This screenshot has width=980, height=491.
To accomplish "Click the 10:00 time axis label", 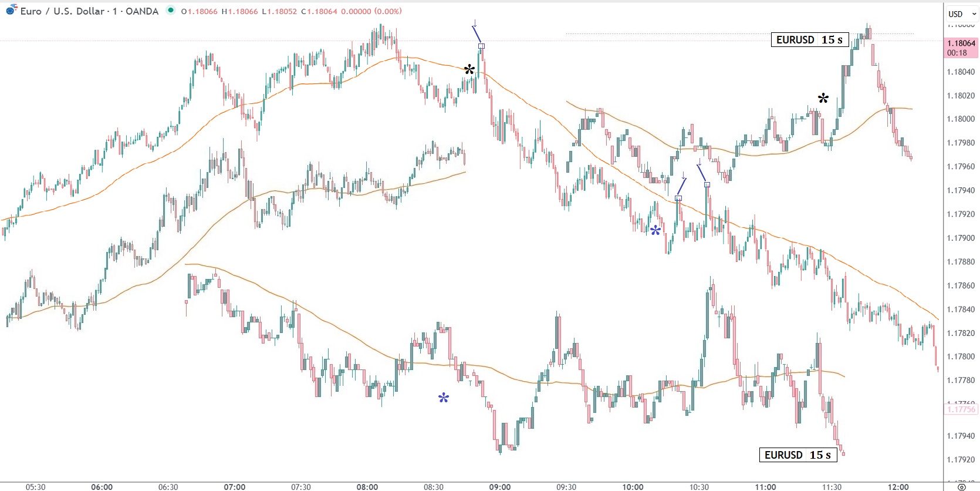I will pos(633,487).
